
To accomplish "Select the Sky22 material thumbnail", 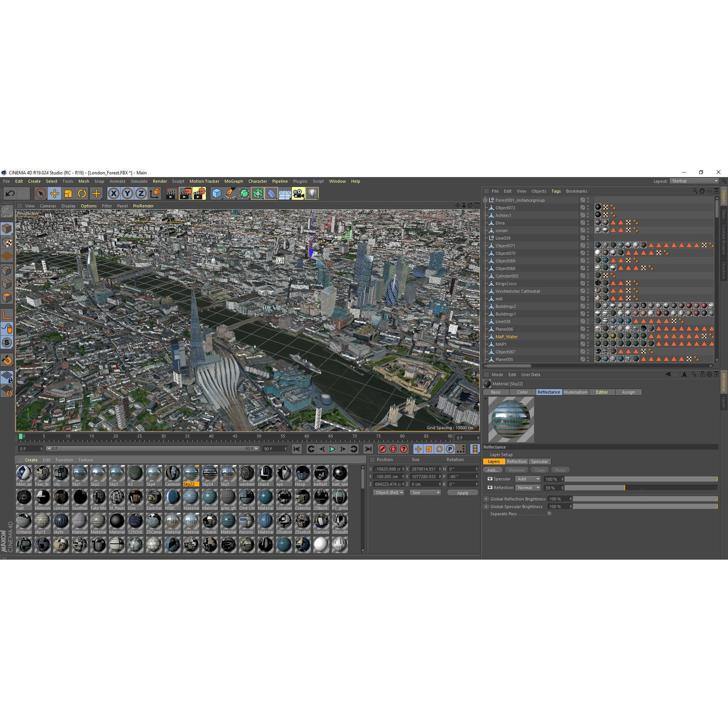I will [191, 474].
